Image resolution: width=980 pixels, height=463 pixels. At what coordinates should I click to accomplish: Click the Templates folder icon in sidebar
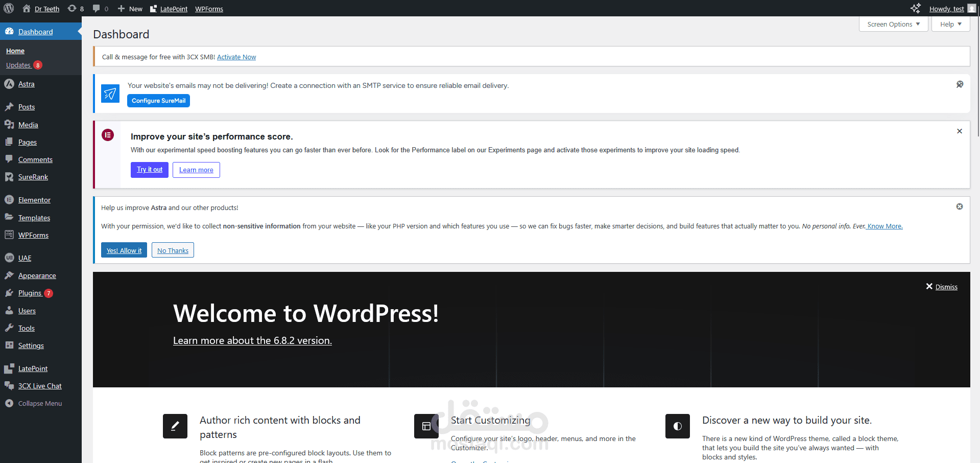(x=9, y=217)
